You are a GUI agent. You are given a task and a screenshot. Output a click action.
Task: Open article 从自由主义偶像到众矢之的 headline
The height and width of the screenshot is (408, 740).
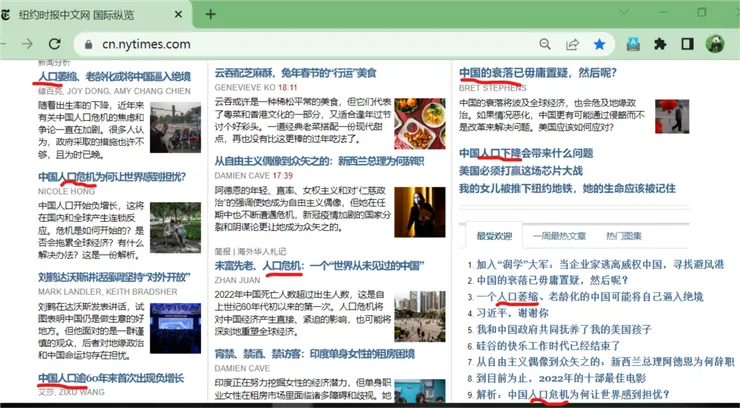pos(320,161)
